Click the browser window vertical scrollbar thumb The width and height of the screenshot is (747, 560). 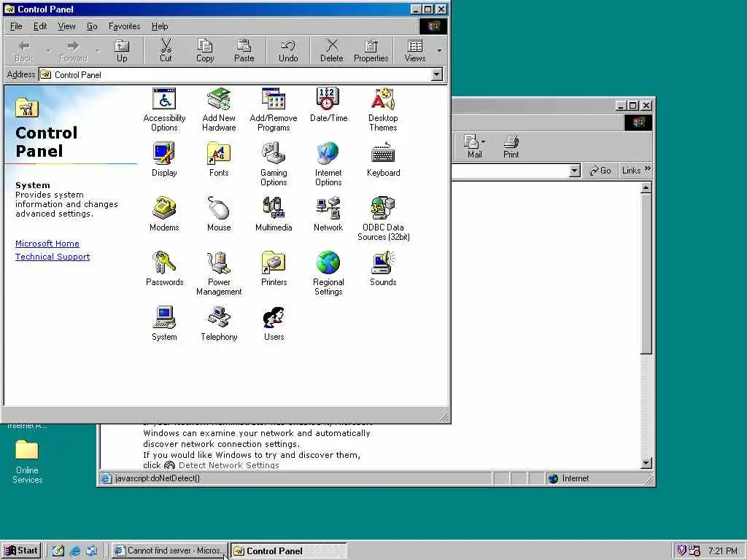pos(646,273)
